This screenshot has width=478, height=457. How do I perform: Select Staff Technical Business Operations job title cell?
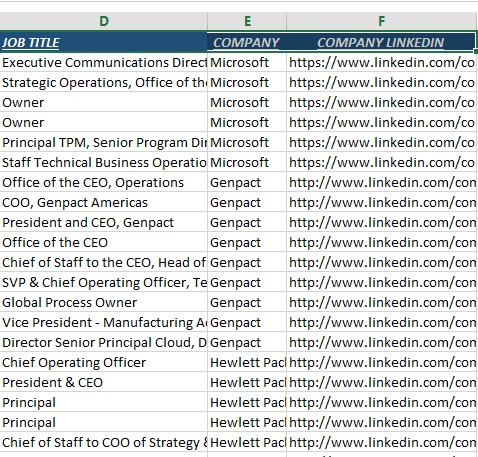click(x=103, y=162)
